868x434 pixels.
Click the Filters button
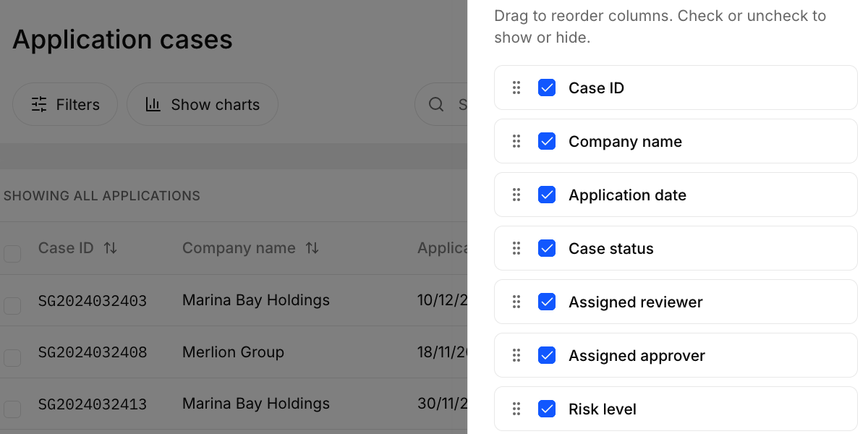[x=65, y=104]
